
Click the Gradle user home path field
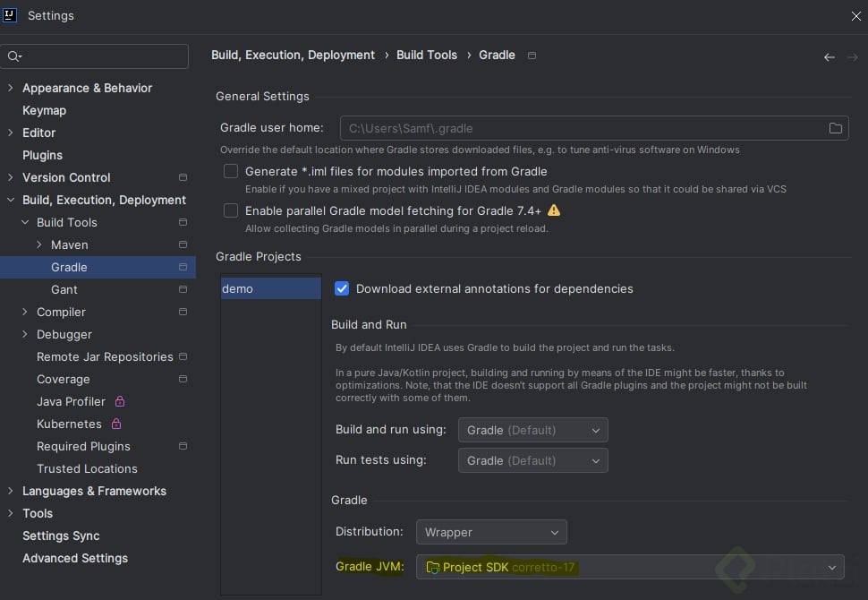coord(582,128)
